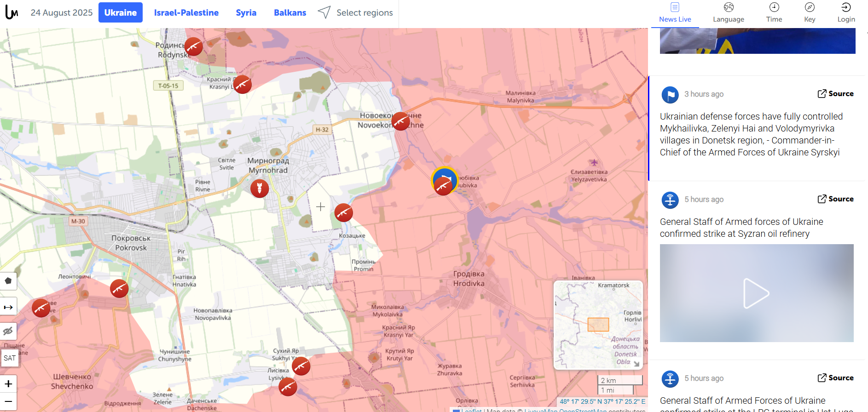Screen dimensions: 868x412
Task: Switch to Syria region
Action: [246, 12]
